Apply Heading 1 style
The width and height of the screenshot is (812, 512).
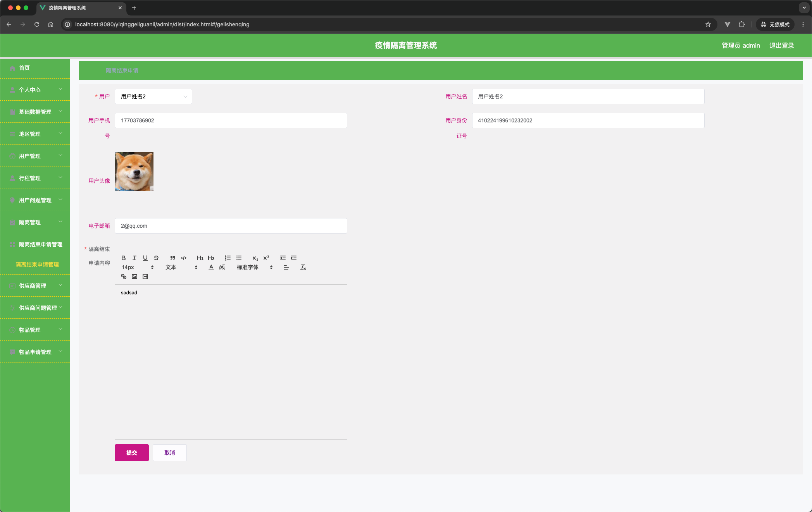pyautogui.click(x=200, y=258)
